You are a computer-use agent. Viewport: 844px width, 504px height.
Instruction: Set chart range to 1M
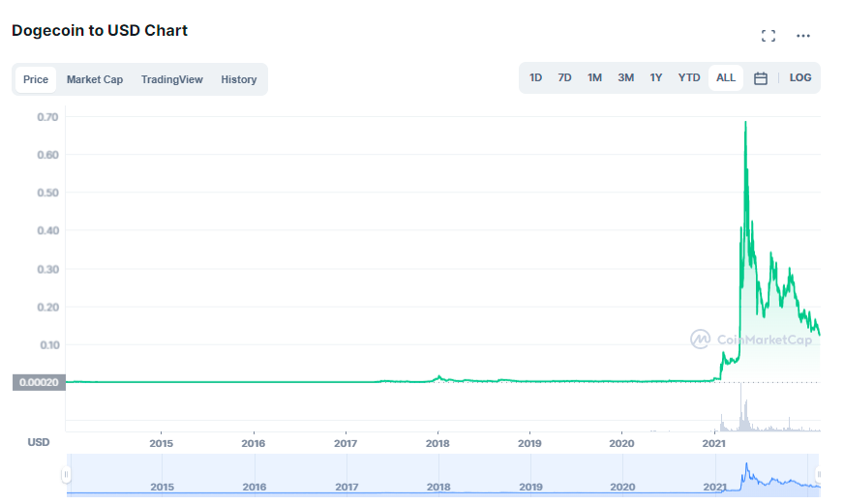click(594, 78)
